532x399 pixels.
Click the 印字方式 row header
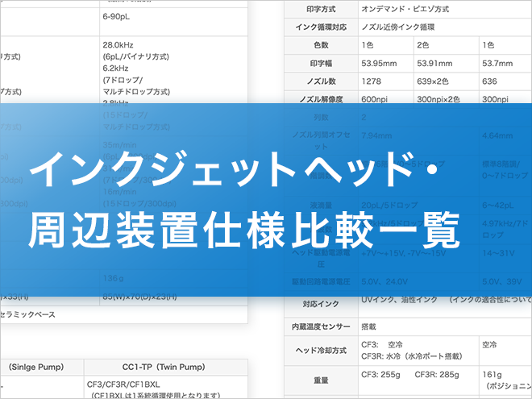coord(320,10)
